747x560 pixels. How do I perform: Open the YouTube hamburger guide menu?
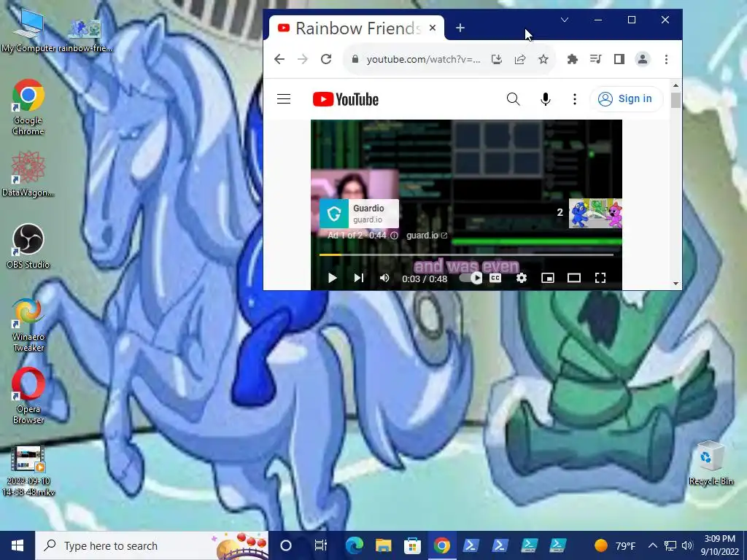click(x=284, y=99)
